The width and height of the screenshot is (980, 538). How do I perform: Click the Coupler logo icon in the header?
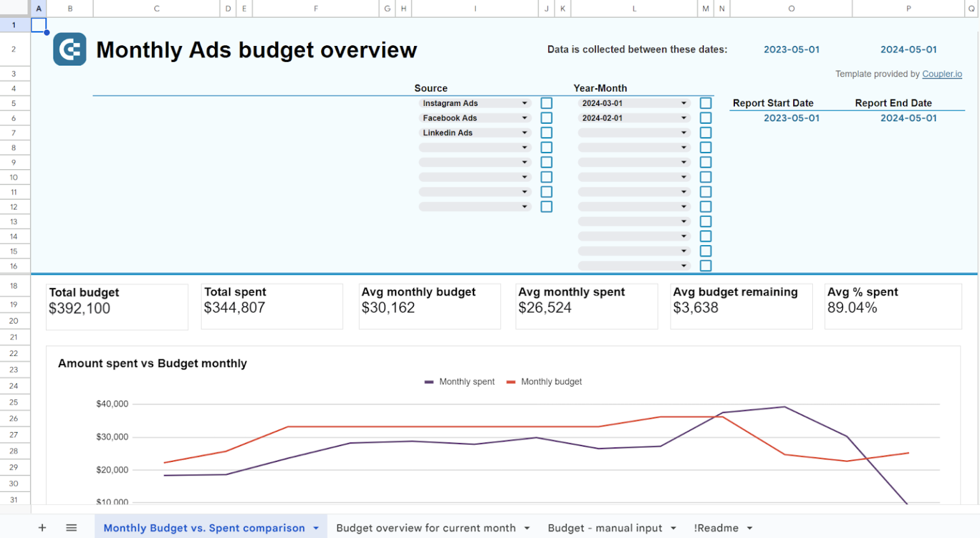[70, 49]
